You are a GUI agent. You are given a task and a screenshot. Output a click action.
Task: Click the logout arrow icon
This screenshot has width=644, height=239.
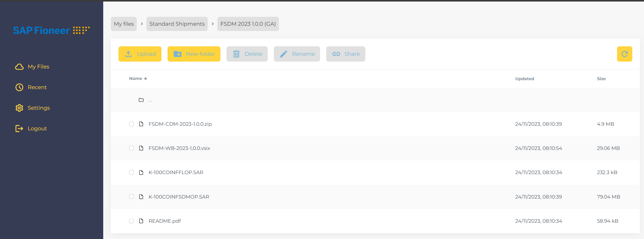(x=19, y=129)
